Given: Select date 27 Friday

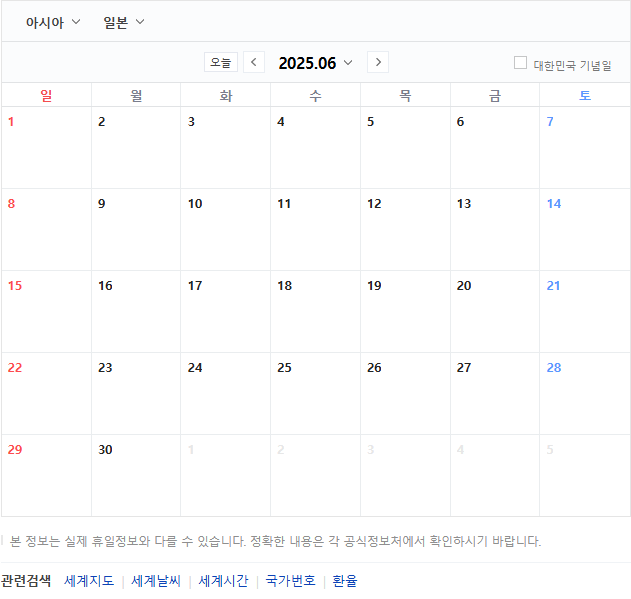Looking at the screenshot, I should (464, 368).
